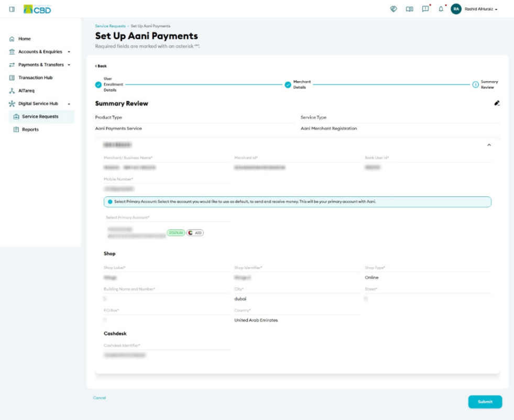Screen dimensions: 514x420
Task: Click Aani Merchant Registration service value
Action: pyautogui.click(x=329, y=128)
